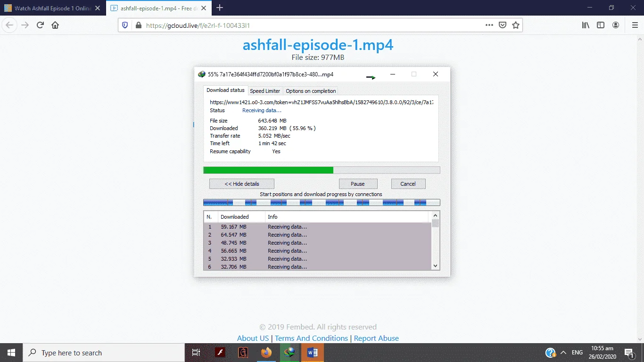Click the green download progress bar

pos(322,170)
